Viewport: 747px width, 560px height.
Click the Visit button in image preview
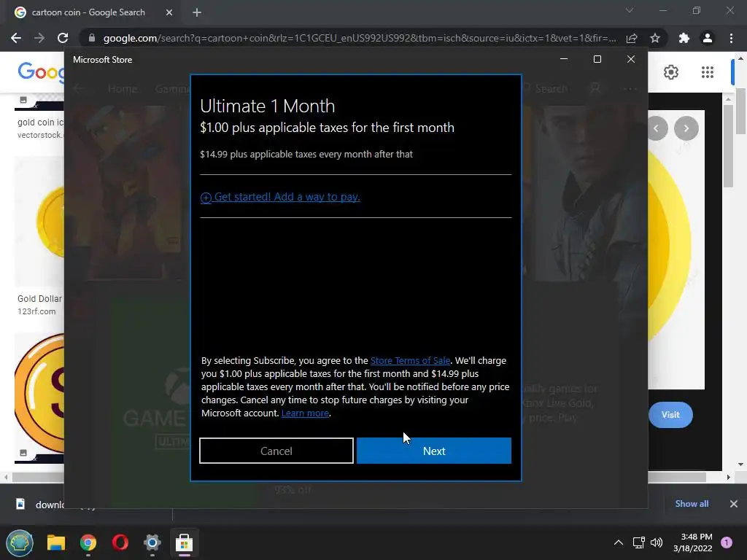670,415
